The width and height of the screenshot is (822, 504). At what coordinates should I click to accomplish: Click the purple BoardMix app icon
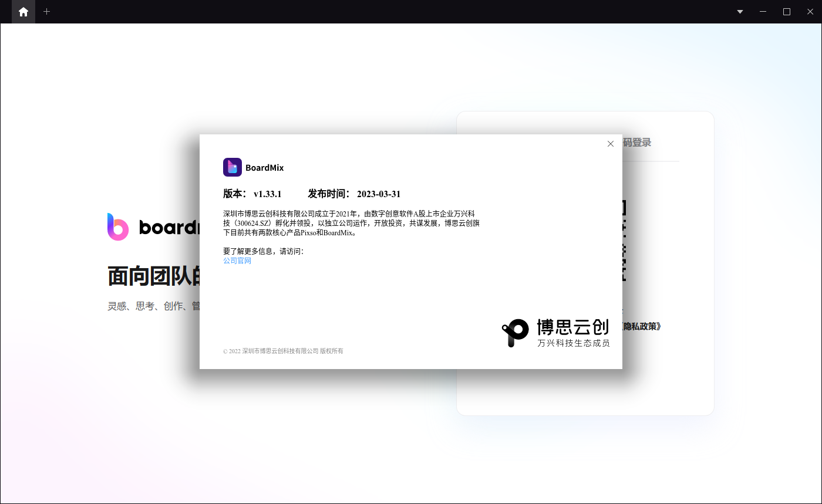point(233,167)
